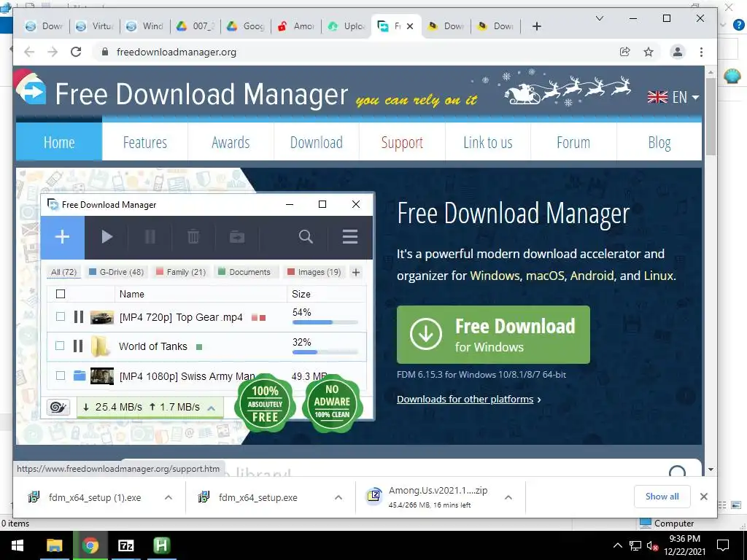This screenshot has width=747, height=560.
Task: Open 7-Zip from the taskbar
Action: [x=125, y=545]
